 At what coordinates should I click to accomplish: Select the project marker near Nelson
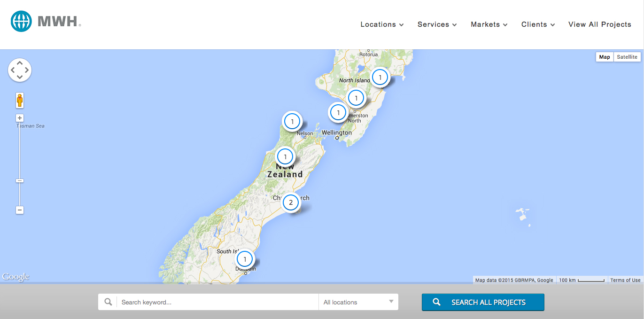292,122
